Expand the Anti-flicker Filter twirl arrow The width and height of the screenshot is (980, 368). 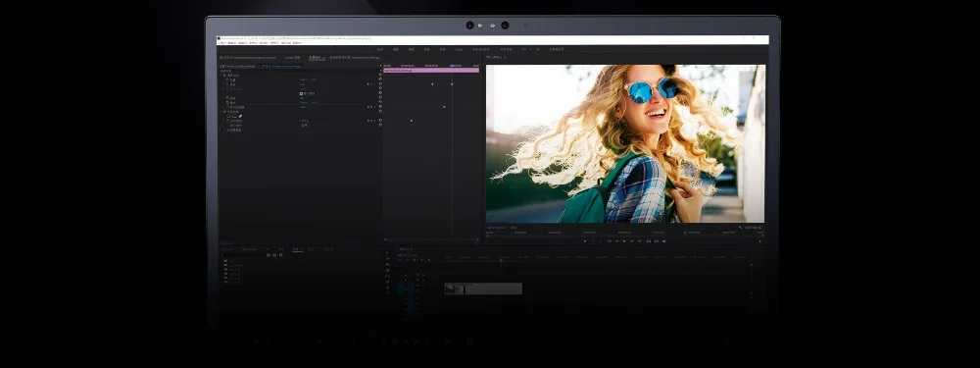click(x=223, y=107)
